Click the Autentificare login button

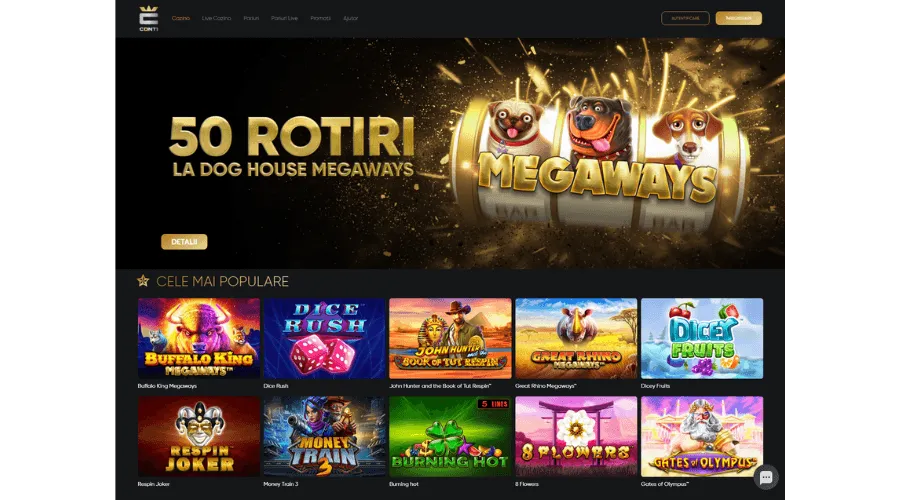[685, 18]
